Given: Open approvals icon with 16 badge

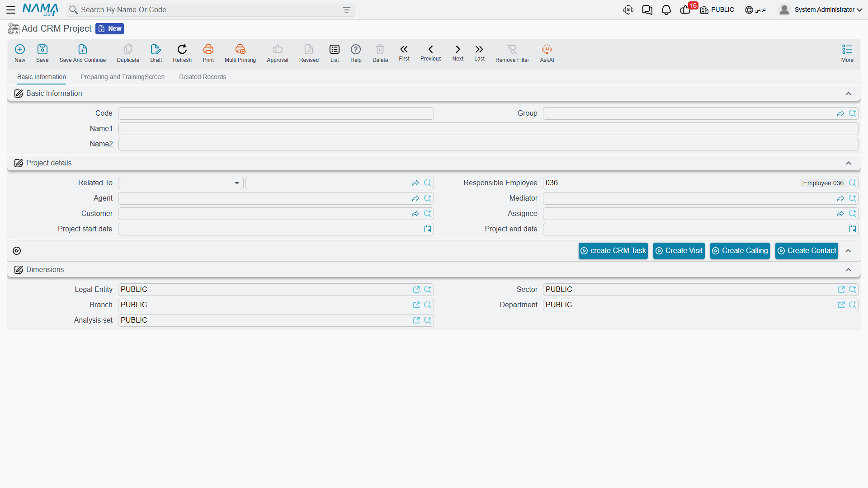Looking at the screenshot, I should (x=686, y=9).
